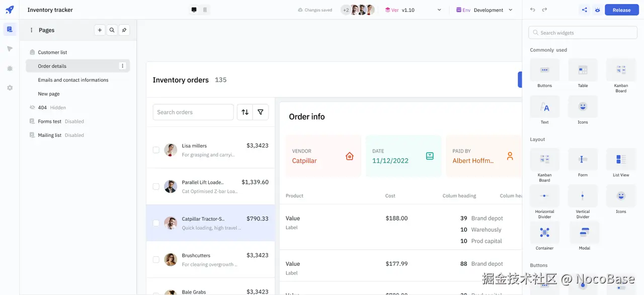Open the navigation arrow sidebar icon
The image size is (644, 295).
click(10, 49)
